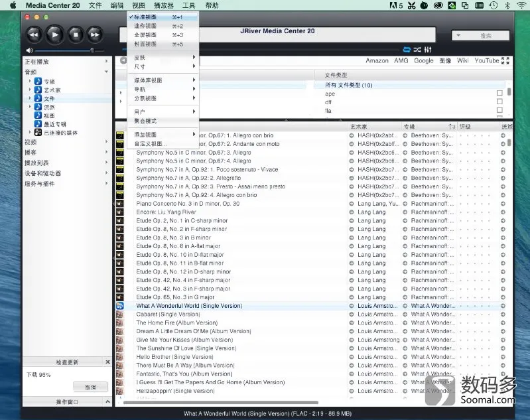Click the music note icon for 最近专辑
Viewport: 530px width, 420px height.
(x=38, y=124)
